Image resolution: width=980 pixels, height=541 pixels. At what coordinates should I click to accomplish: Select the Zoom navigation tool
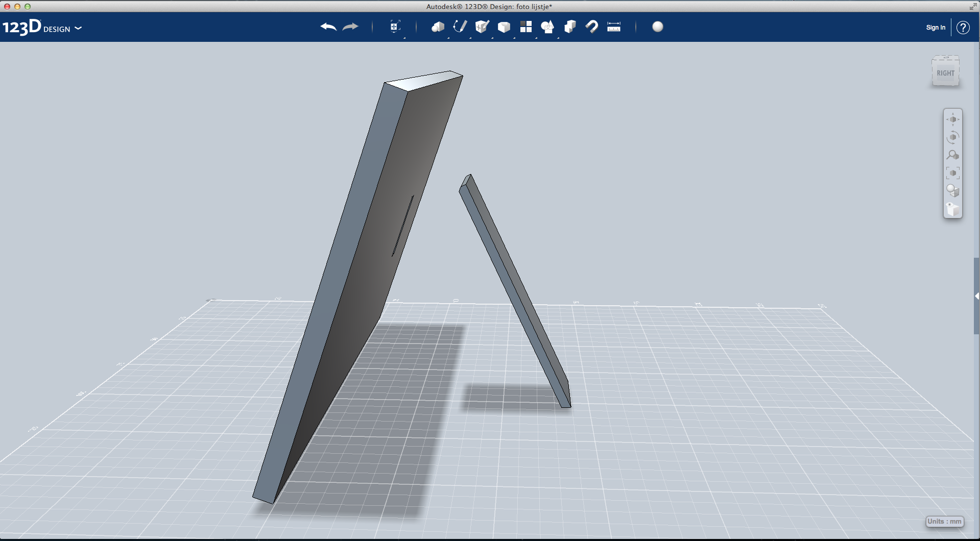pyautogui.click(x=953, y=155)
